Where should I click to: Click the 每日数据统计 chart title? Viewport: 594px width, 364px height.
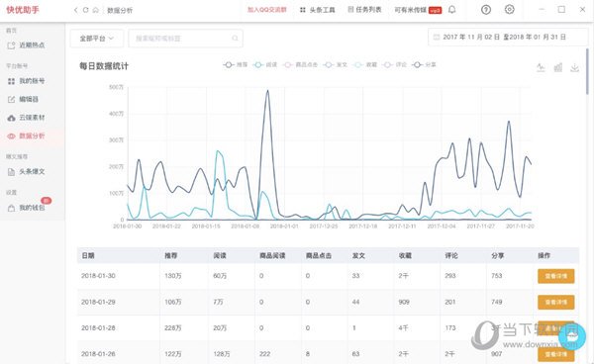click(104, 66)
